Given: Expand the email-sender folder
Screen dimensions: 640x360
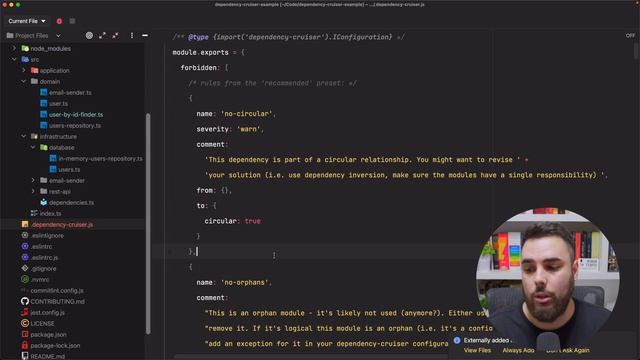Looking at the screenshot, I should point(33,180).
